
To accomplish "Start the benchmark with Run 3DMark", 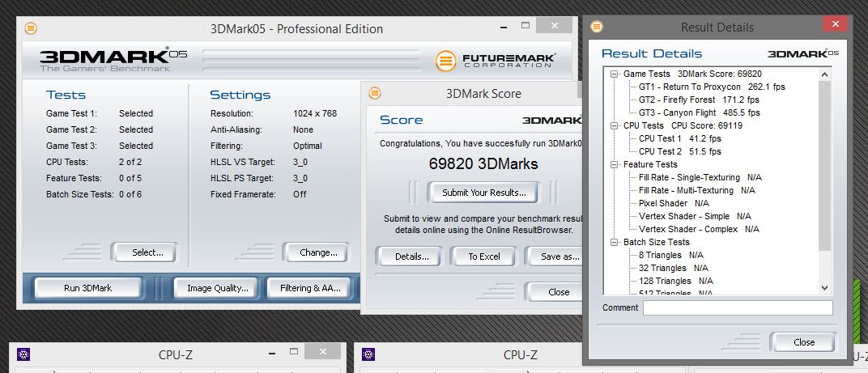I will (87, 288).
